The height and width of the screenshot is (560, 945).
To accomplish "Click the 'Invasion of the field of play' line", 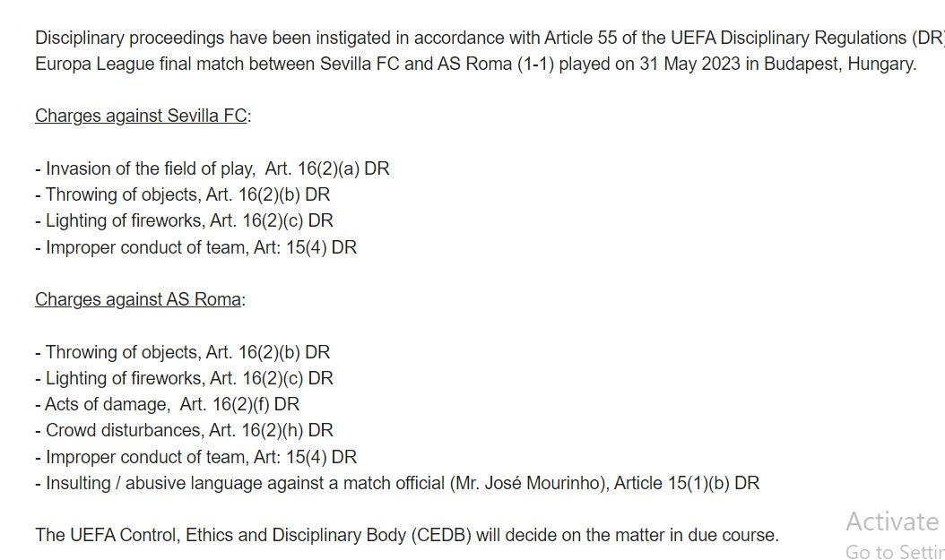I will [151, 168].
